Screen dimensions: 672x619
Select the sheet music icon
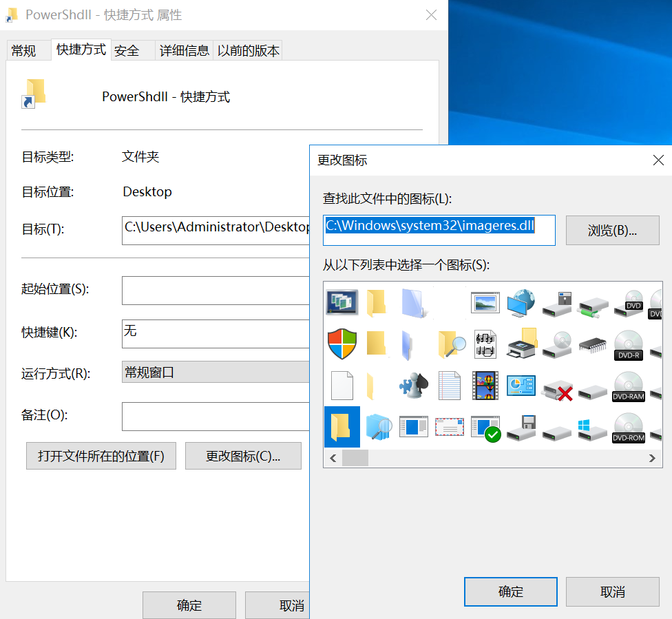[x=485, y=344]
